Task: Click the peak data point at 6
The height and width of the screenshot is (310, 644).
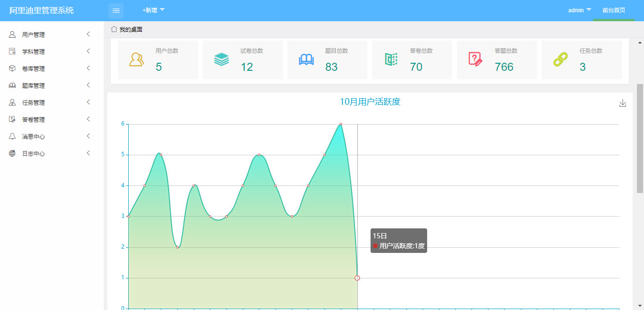Action: pyautogui.click(x=341, y=124)
